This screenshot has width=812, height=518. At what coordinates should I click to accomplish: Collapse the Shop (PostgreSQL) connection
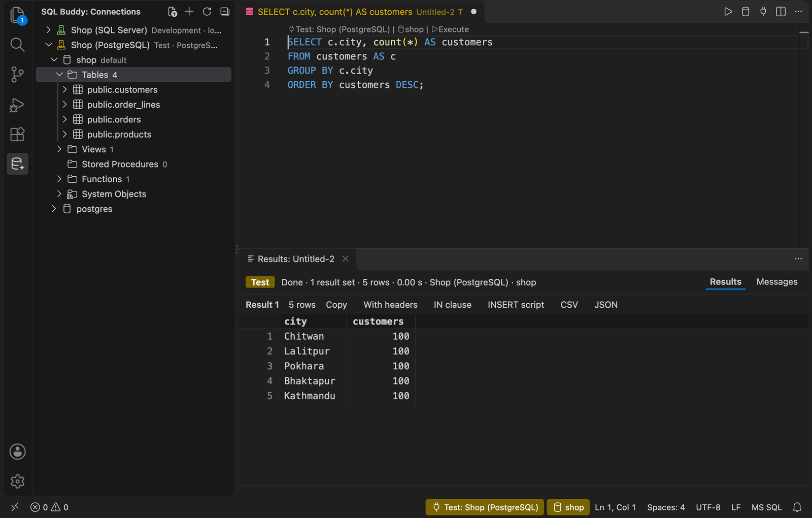(49, 45)
